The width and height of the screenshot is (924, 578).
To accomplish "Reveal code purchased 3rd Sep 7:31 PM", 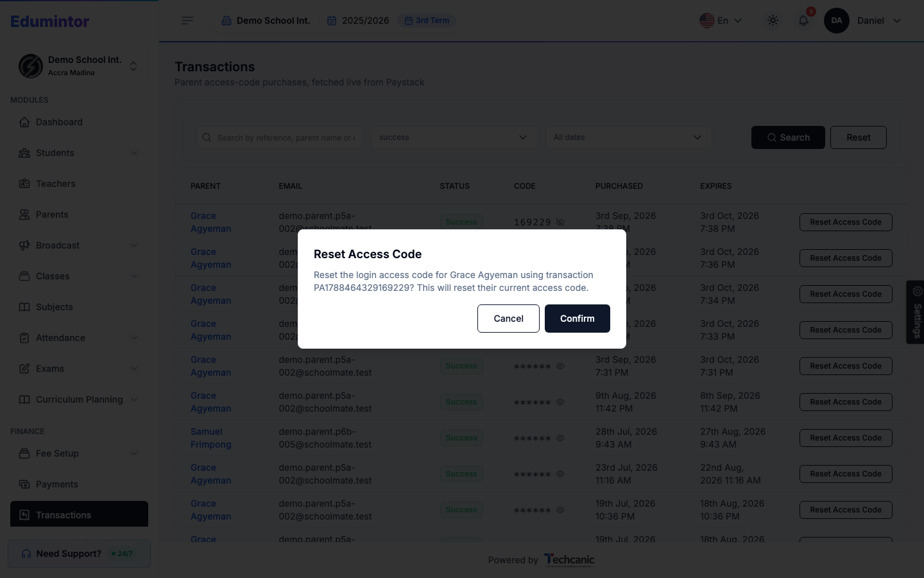I will [560, 366].
